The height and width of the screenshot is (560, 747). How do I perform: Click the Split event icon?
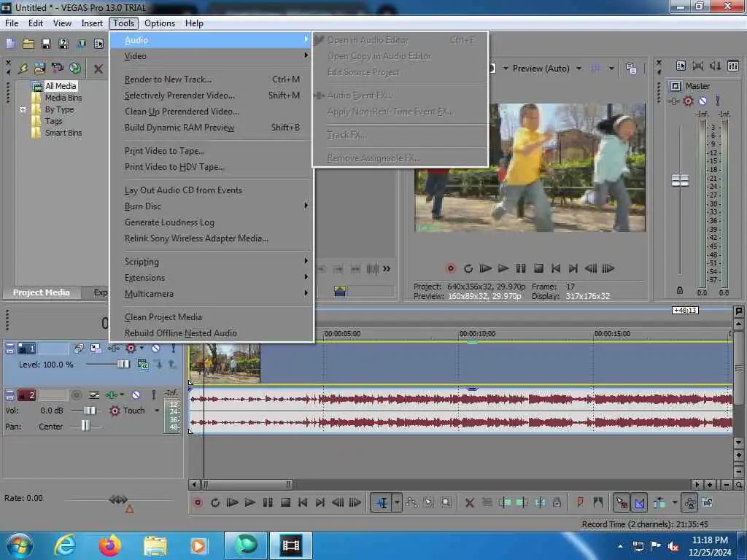[540, 502]
